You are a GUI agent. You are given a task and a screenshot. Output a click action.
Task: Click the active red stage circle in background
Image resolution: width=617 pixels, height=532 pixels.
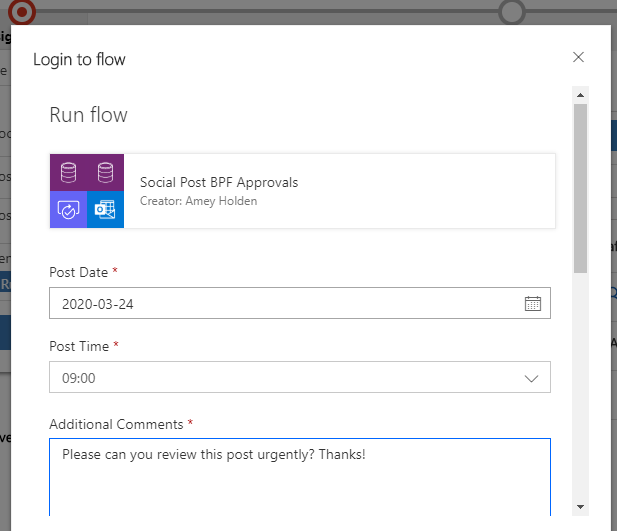click(x=22, y=12)
